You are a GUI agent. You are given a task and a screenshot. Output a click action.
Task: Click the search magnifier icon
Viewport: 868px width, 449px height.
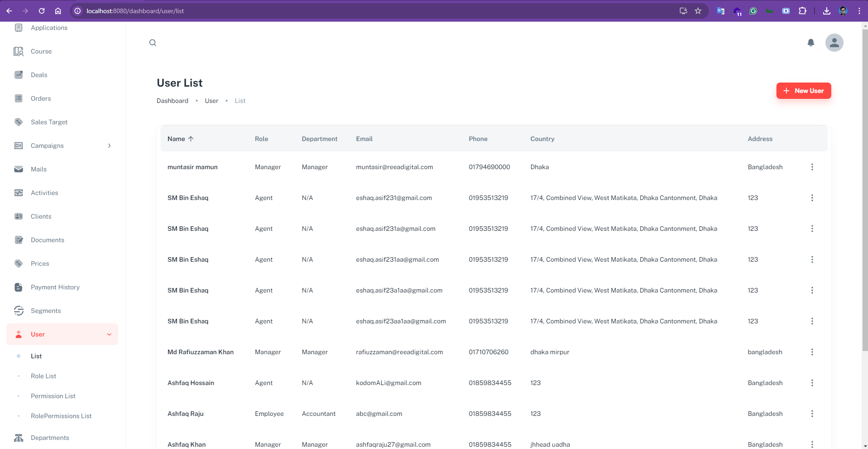pos(153,43)
